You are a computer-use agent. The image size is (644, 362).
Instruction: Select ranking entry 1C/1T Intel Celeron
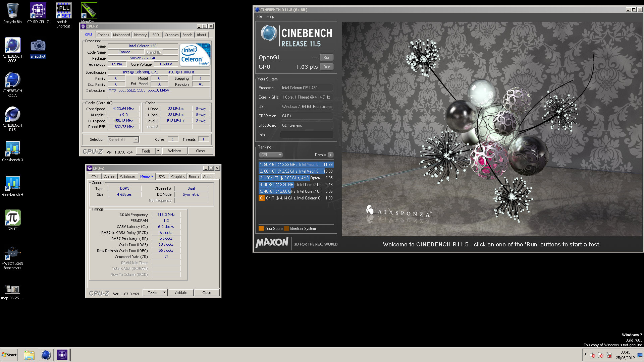click(296, 198)
